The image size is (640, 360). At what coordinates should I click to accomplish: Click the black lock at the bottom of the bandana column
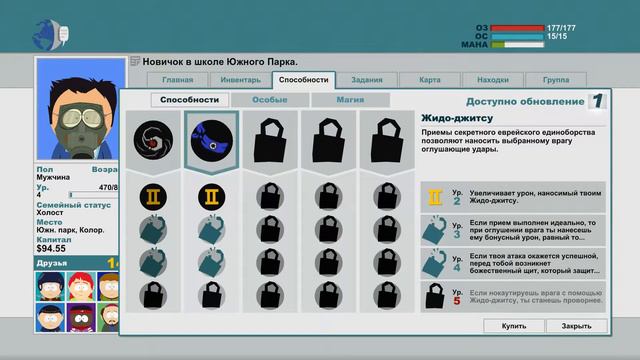tap(211, 295)
